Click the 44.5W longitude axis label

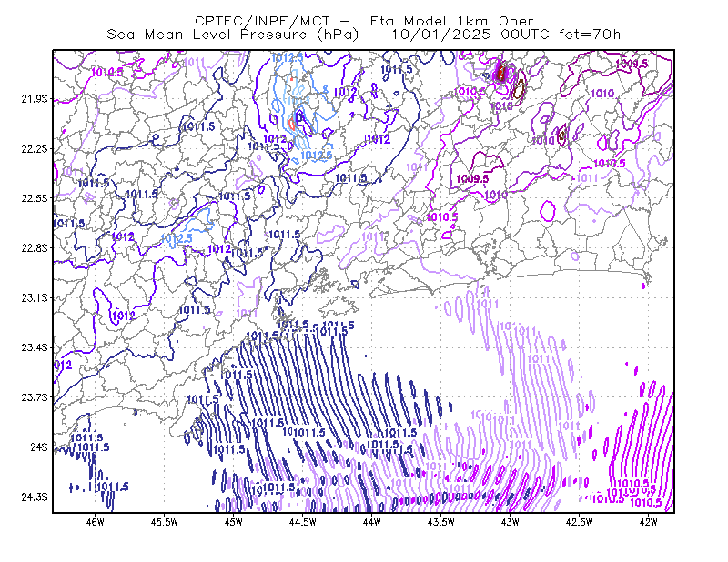303,522
